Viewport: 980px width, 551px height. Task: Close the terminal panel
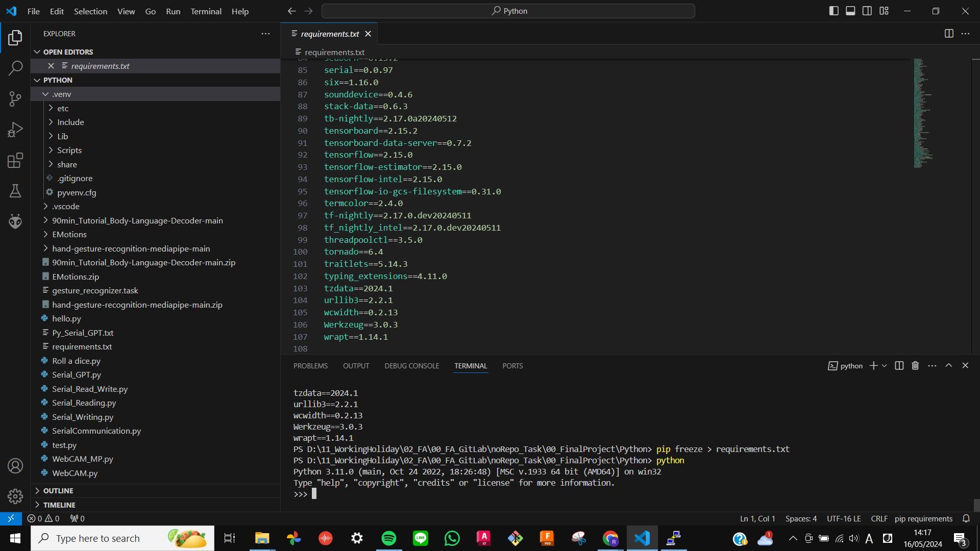pyautogui.click(x=965, y=366)
